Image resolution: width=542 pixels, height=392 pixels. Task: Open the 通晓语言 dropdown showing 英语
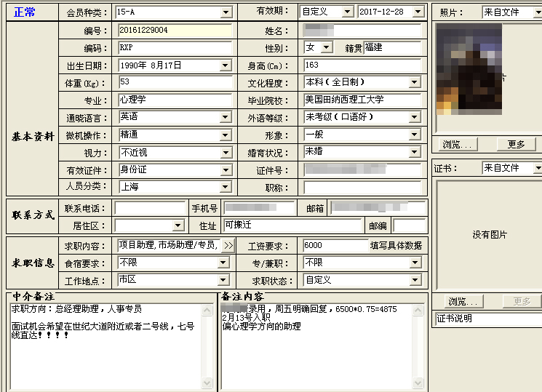pyautogui.click(x=225, y=118)
